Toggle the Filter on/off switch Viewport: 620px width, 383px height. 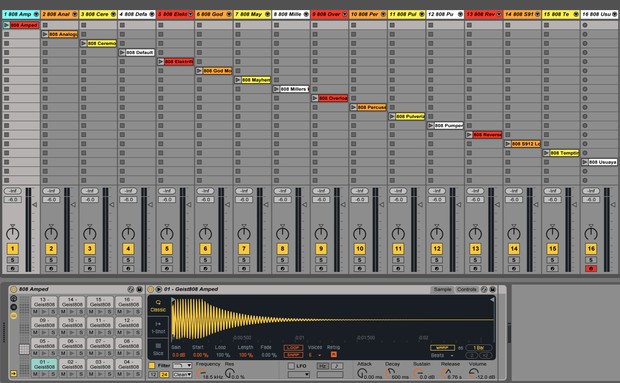(152, 366)
